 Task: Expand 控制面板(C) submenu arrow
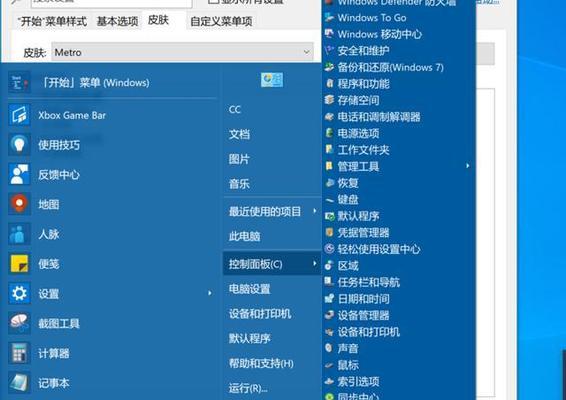pos(315,264)
